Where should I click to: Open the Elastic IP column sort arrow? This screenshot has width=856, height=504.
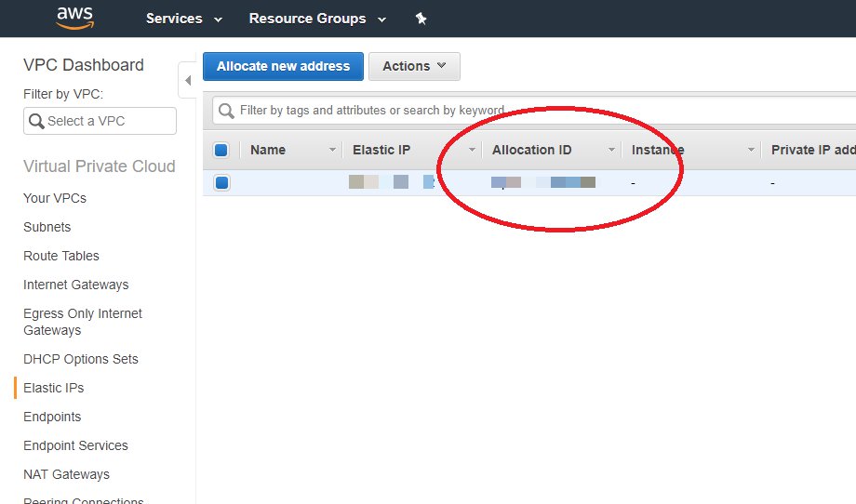(x=472, y=150)
